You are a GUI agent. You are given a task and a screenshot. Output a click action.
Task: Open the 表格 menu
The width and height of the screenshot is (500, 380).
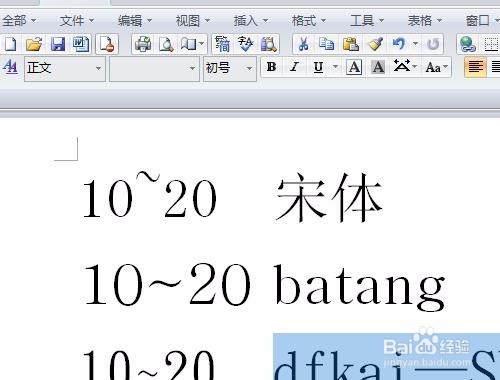(x=425, y=21)
